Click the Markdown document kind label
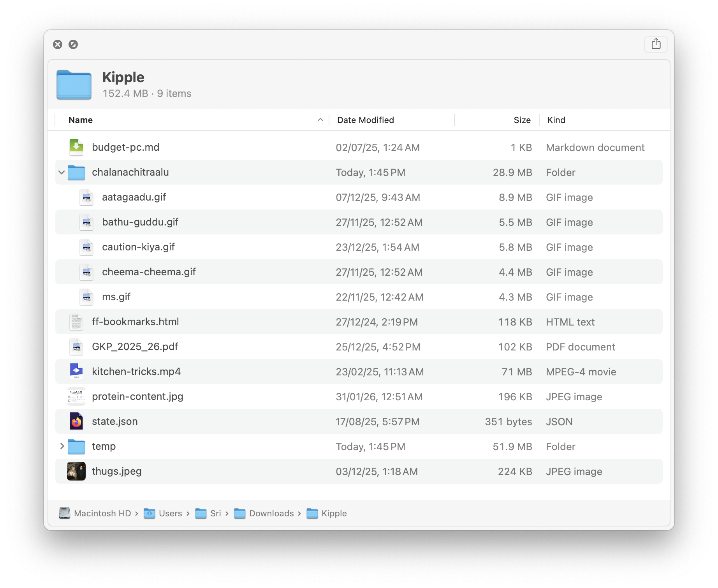 point(595,148)
